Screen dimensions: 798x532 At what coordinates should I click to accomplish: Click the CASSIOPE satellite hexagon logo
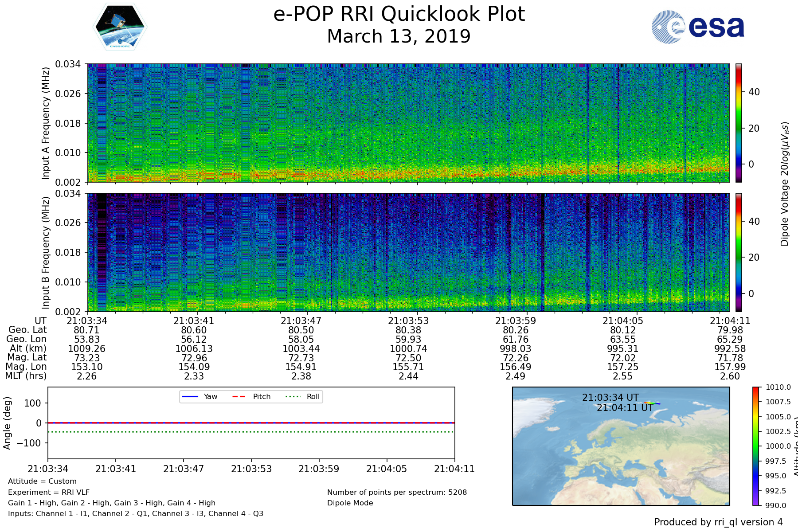tap(120, 27)
